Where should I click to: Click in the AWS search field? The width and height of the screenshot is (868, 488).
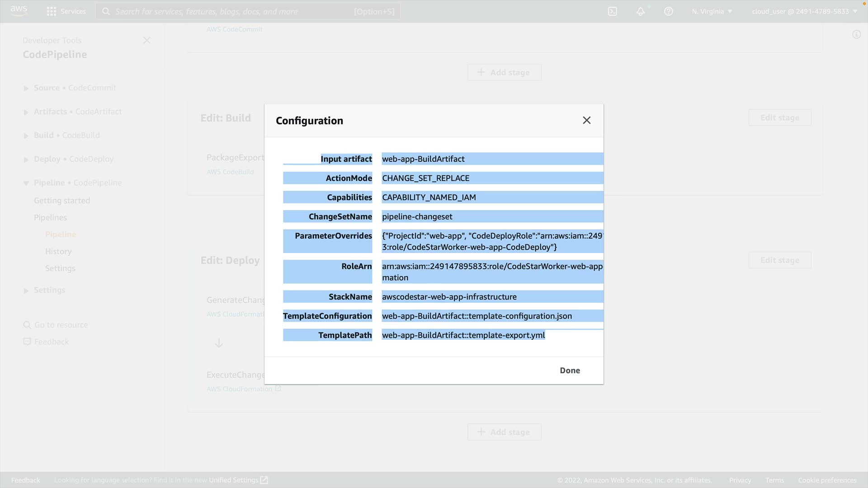coord(235,11)
